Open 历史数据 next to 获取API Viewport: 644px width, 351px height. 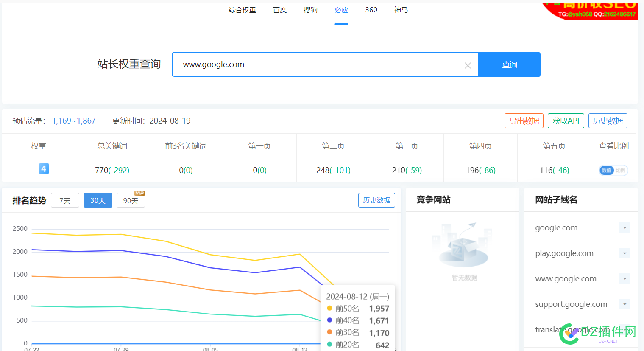[x=608, y=121]
